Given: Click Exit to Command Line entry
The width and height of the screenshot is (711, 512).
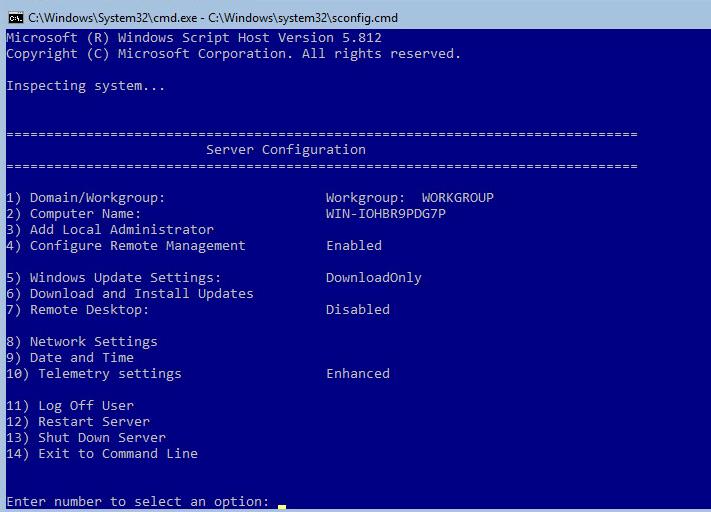Looking at the screenshot, I should click(x=102, y=453).
